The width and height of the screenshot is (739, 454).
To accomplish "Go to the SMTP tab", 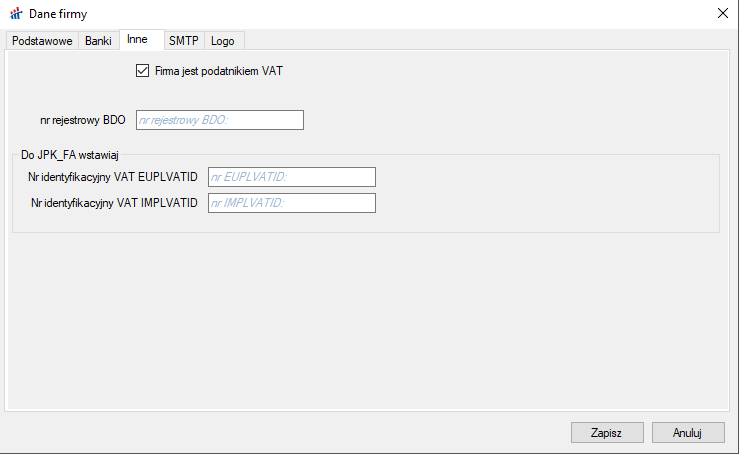I will [x=183, y=41].
